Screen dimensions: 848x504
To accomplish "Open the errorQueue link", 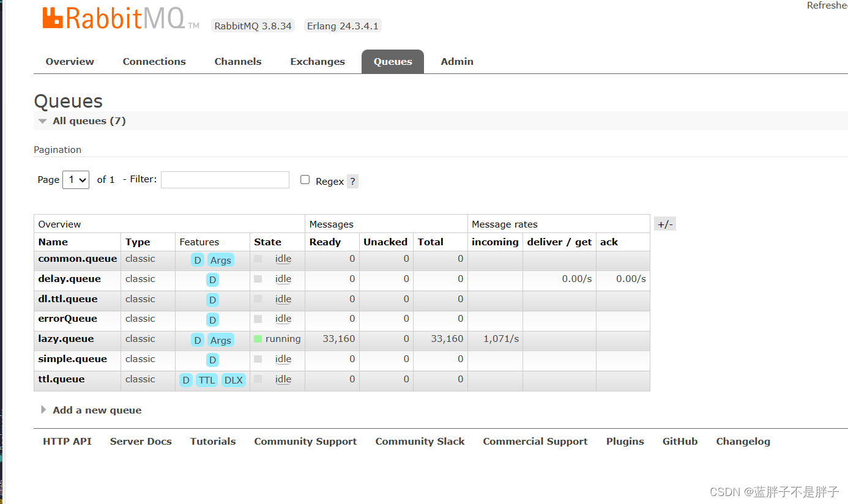I will [67, 318].
